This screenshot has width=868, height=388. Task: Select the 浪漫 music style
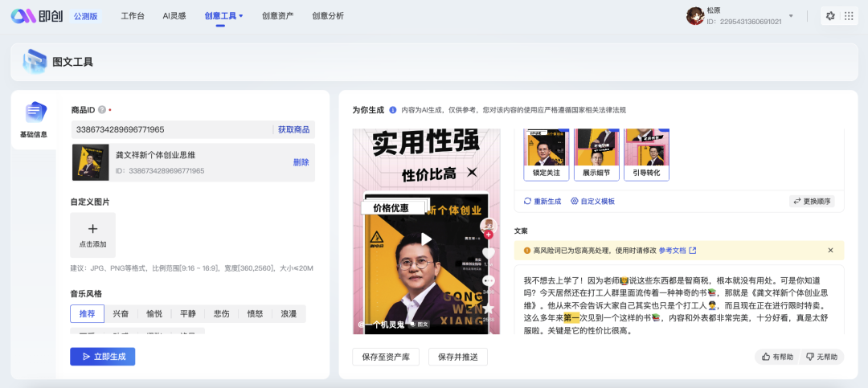289,314
